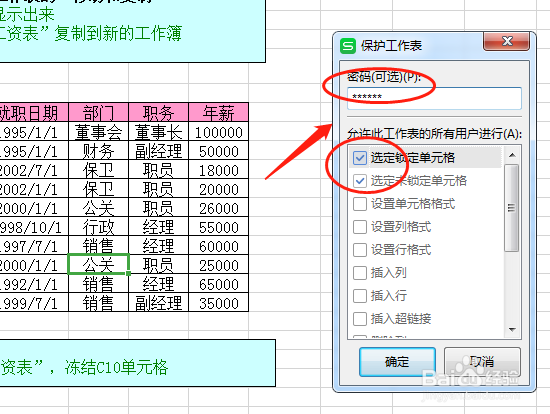Enable 插入列 checkbox
This screenshot has height=414, width=550.
tap(360, 273)
